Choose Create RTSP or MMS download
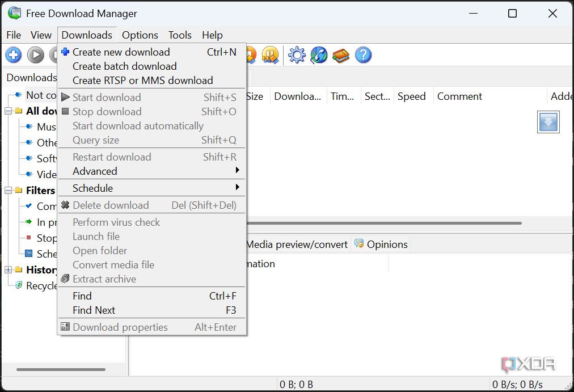 (x=152, y=81)
